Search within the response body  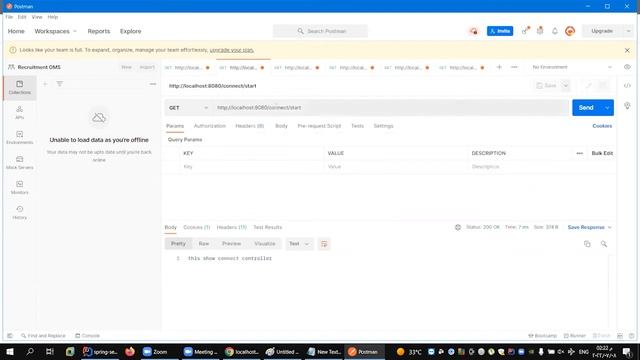coord(604,244)
